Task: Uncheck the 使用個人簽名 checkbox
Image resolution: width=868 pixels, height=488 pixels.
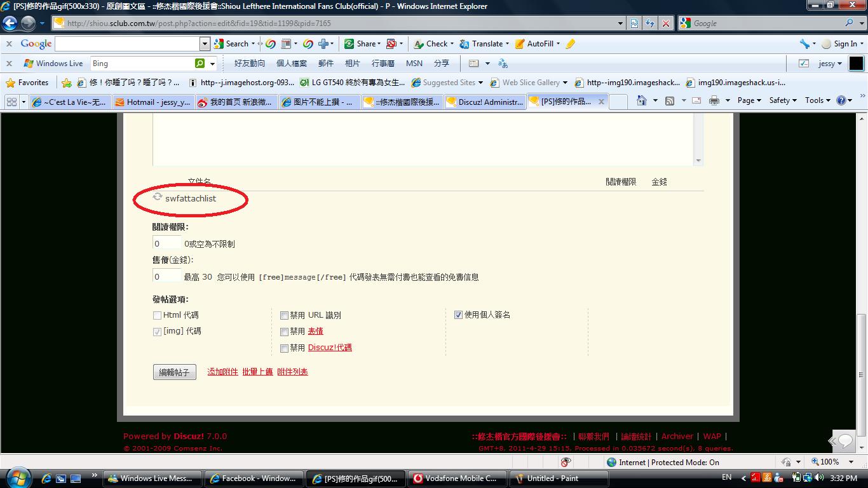Action: click(458, 315)
